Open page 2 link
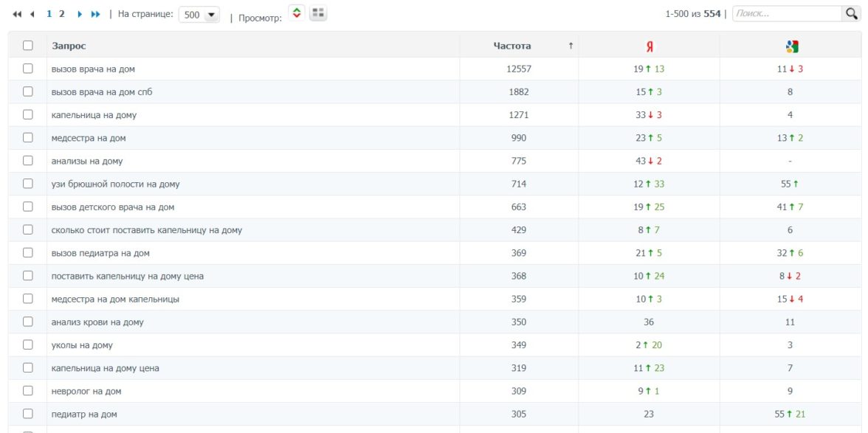Screen dimensions: 868x433 [x=62, y=14]
